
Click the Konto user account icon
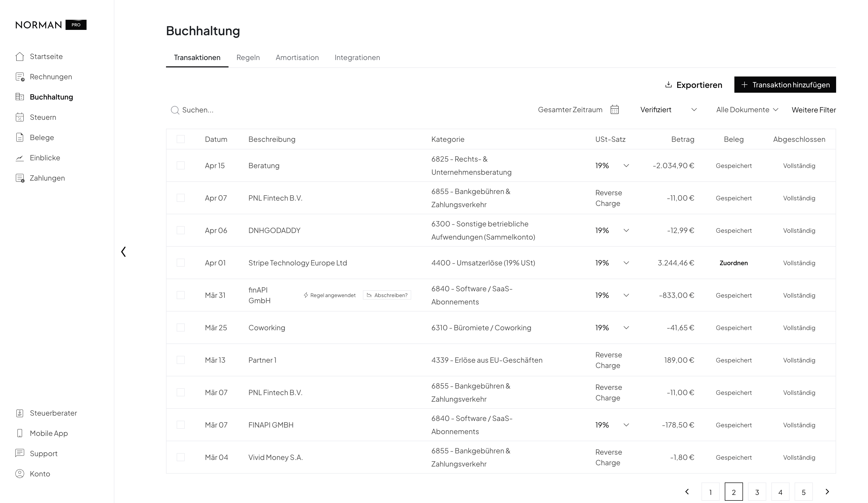(x=20, y=474)
